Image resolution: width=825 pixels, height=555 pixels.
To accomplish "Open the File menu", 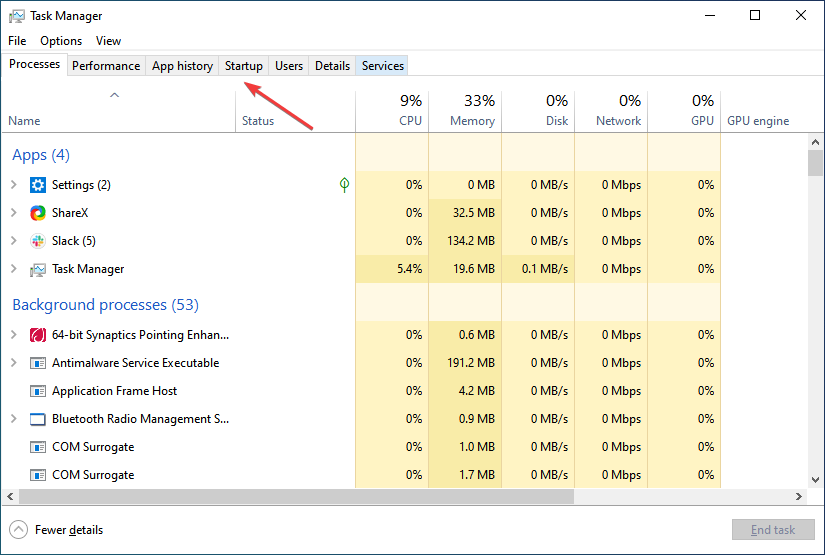I will [17, 41].
